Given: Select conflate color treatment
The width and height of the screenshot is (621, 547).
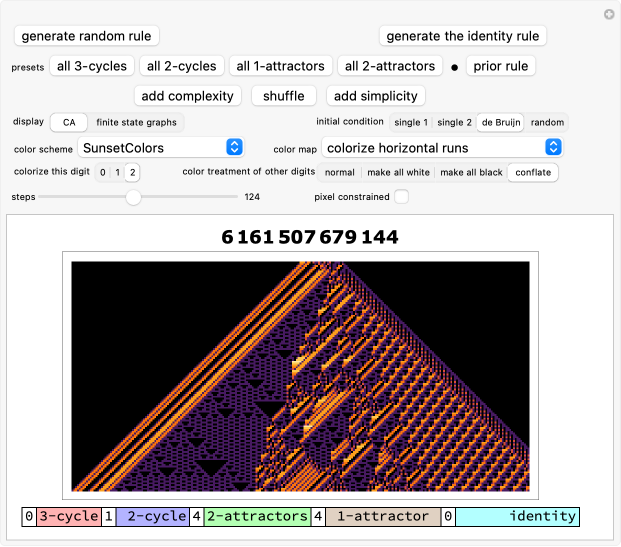Looking at the screenshot, I should [533, 172].
